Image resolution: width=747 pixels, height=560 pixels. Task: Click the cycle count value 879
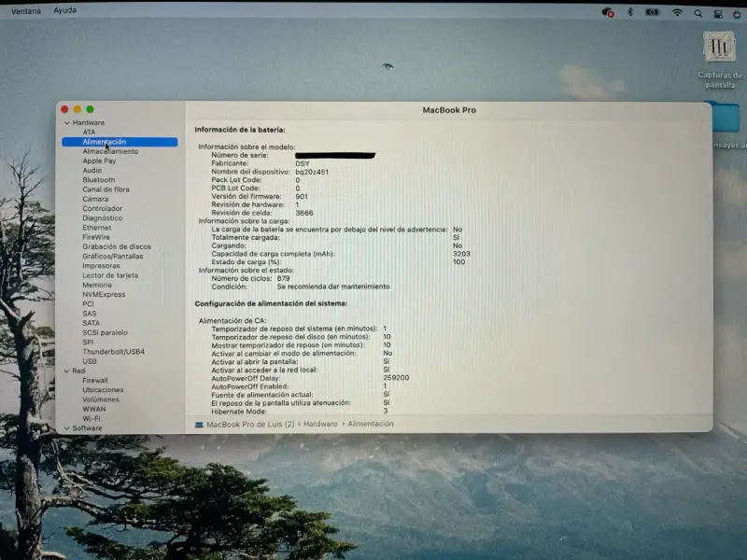click(x=284, y=278)
